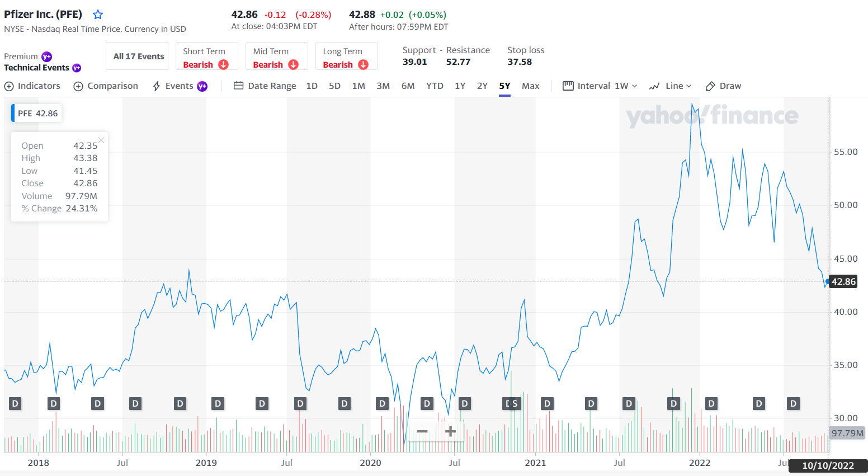868x476 pixels.
Task: Click the 55.00 price axis label
Action: pos(846,152)
